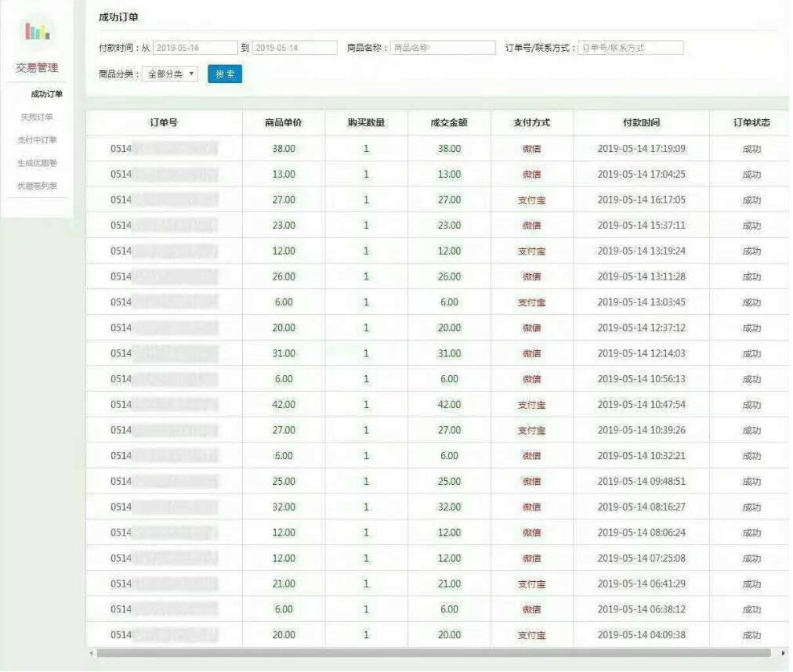The height and width of the screenshot is (672, 793).
Task: Click the blue 搜索 button
Action: 225,74
